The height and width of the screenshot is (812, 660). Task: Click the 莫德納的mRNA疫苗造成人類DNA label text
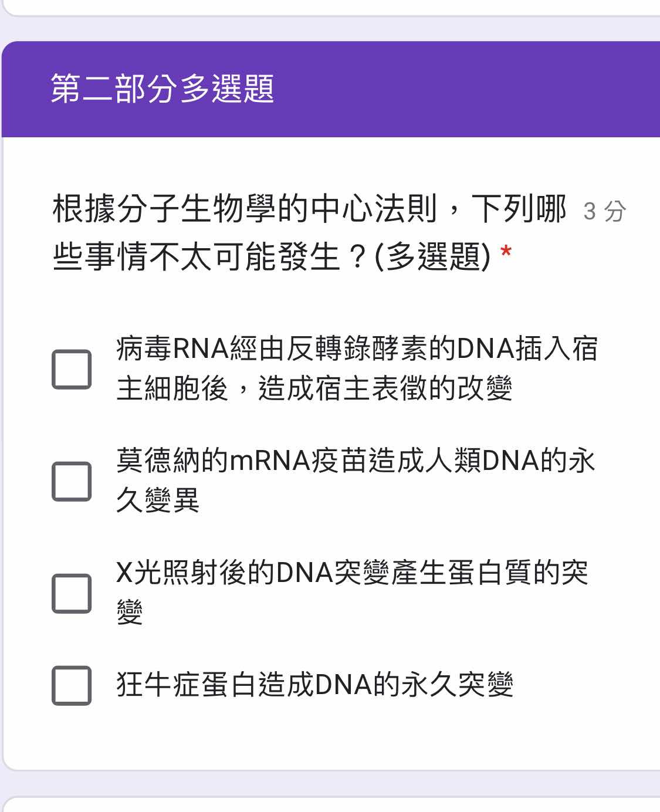(356, 480)
